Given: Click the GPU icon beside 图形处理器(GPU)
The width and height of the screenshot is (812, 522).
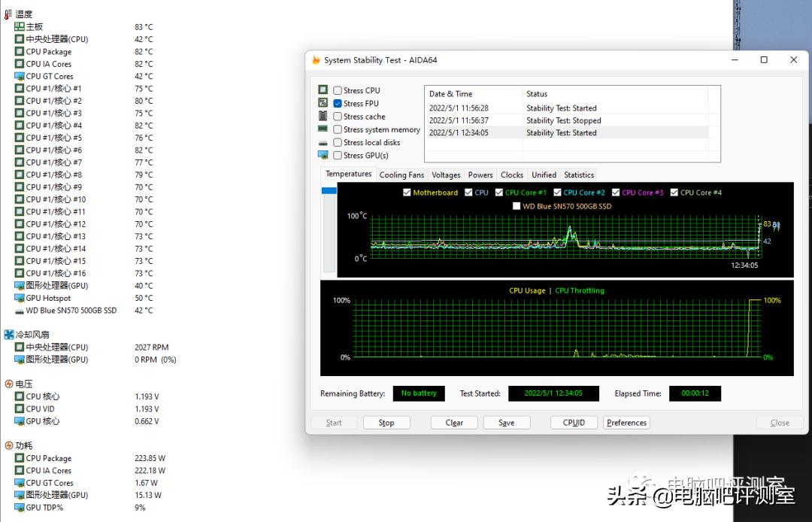Looking at the screenshot, I should [18, 285].
